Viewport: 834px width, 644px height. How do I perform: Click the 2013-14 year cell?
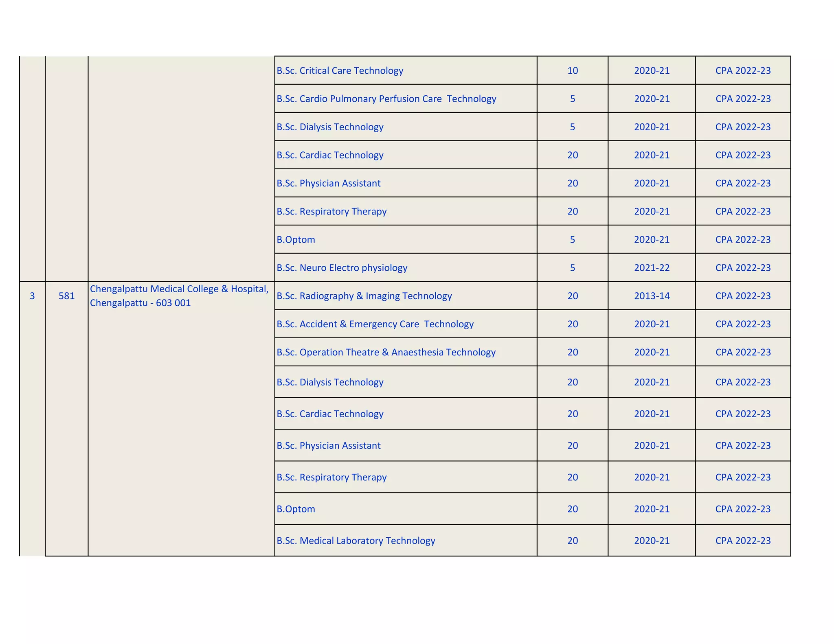(x=652, y=296)
